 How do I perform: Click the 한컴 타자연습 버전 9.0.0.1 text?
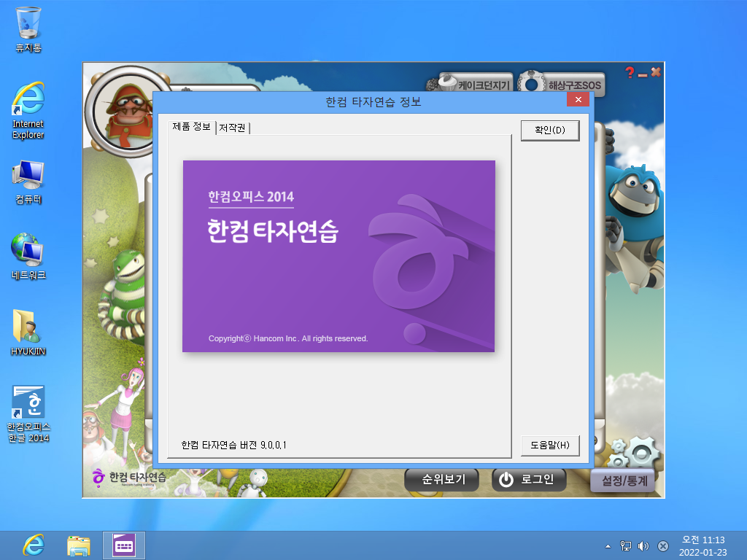[x=234, y=445]
